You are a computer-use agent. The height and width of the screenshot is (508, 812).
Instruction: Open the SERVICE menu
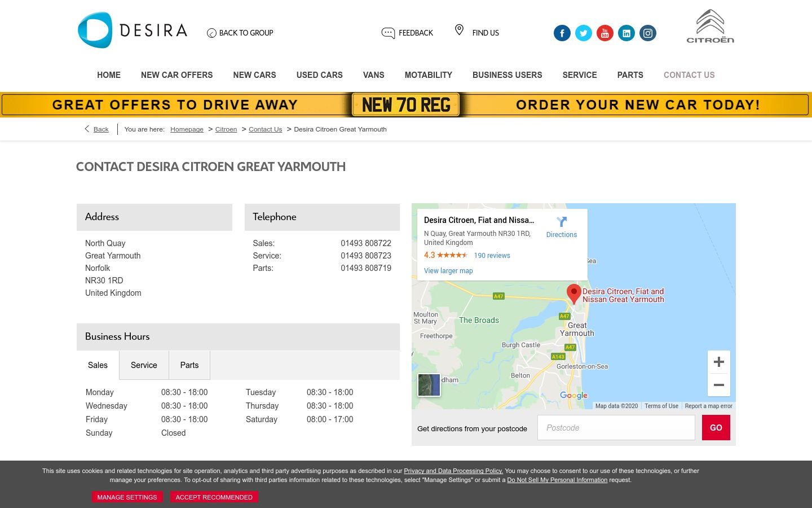580,75
